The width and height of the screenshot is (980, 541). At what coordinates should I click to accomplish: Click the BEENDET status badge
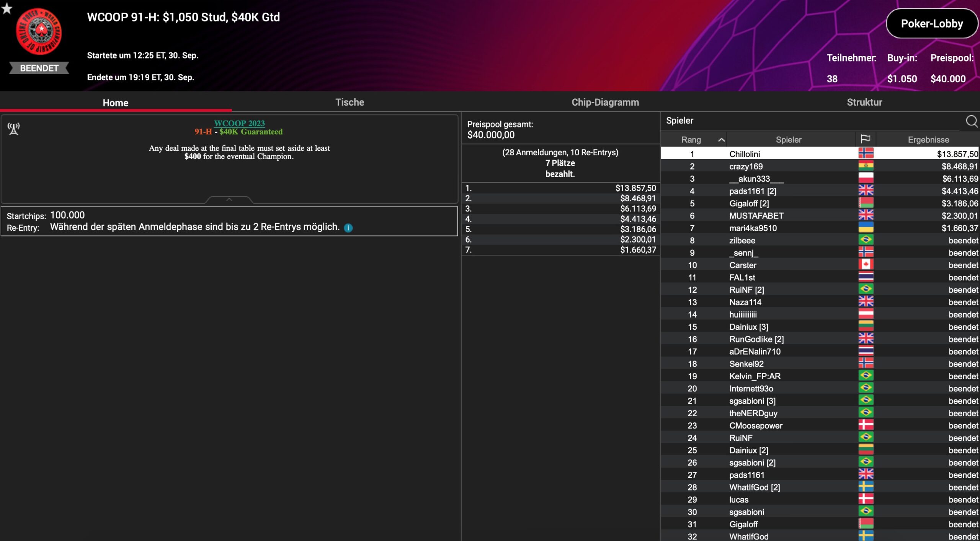tap(39, 68)
